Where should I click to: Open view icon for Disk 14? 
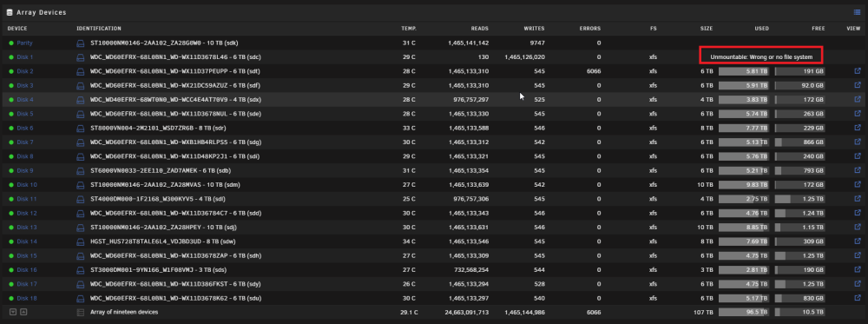[858, 241]
